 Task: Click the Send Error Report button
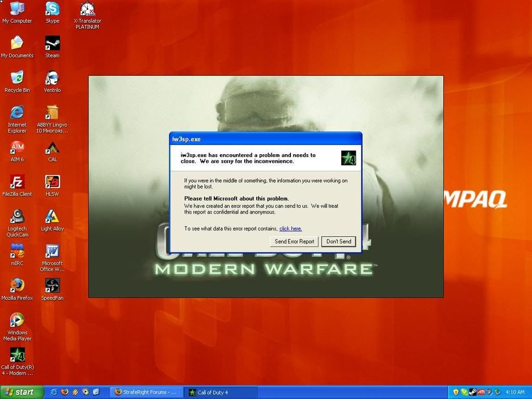[x=294, y=241]
